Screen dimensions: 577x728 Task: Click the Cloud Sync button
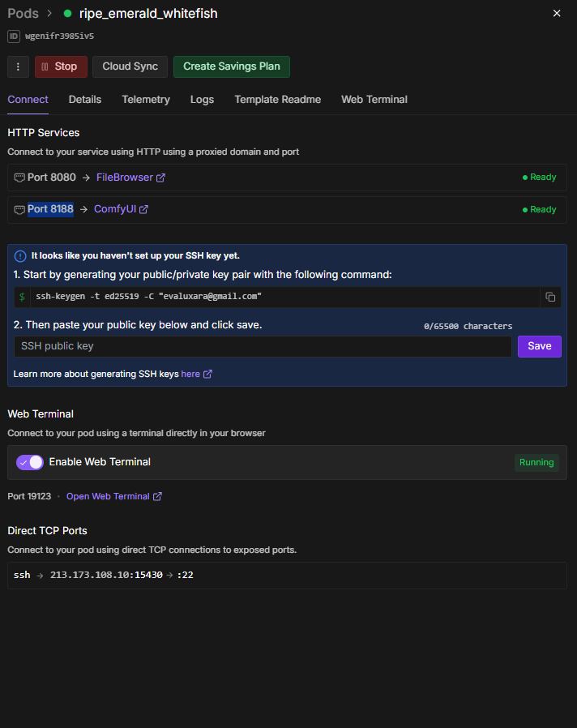click(130, 66)
